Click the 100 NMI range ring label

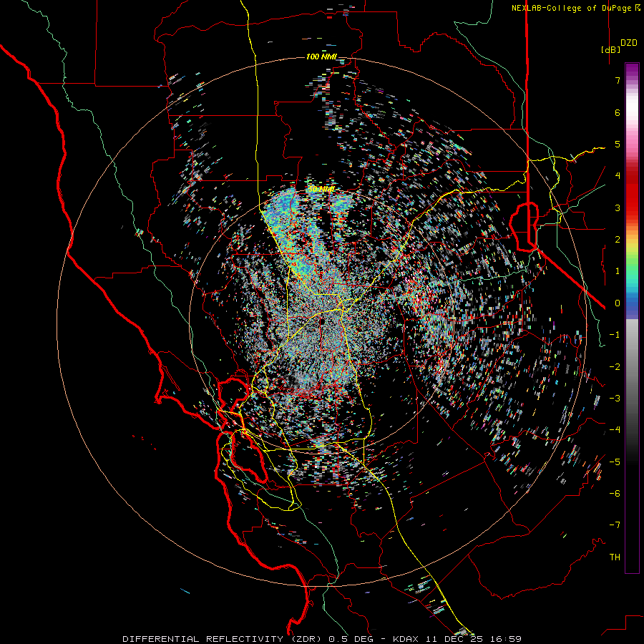[x=321, y=57]
